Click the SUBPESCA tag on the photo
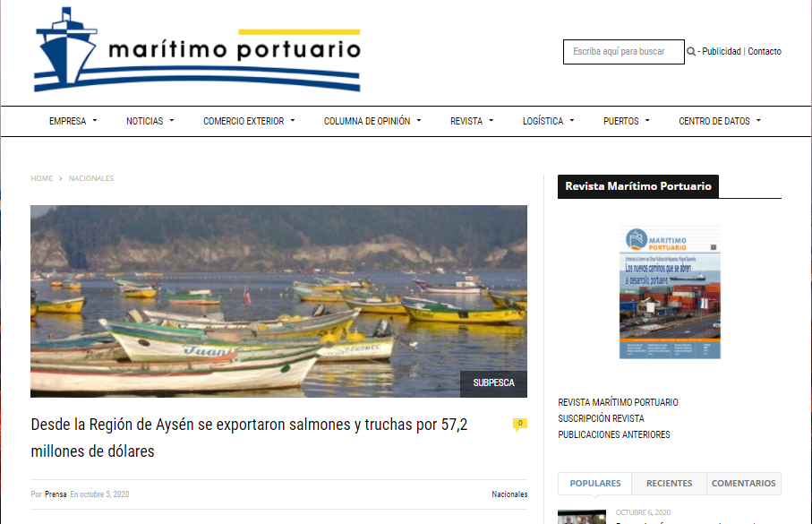 pyautogui.click(x=493, y=383)
